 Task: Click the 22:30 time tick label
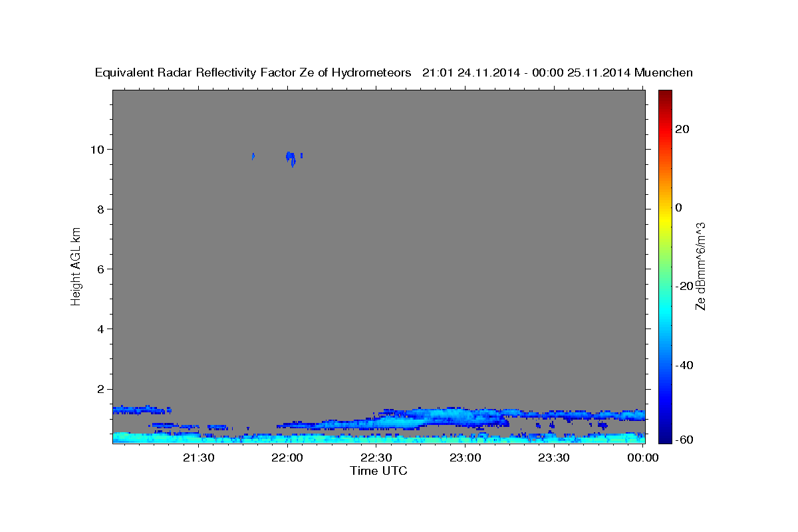click(376, 458)
